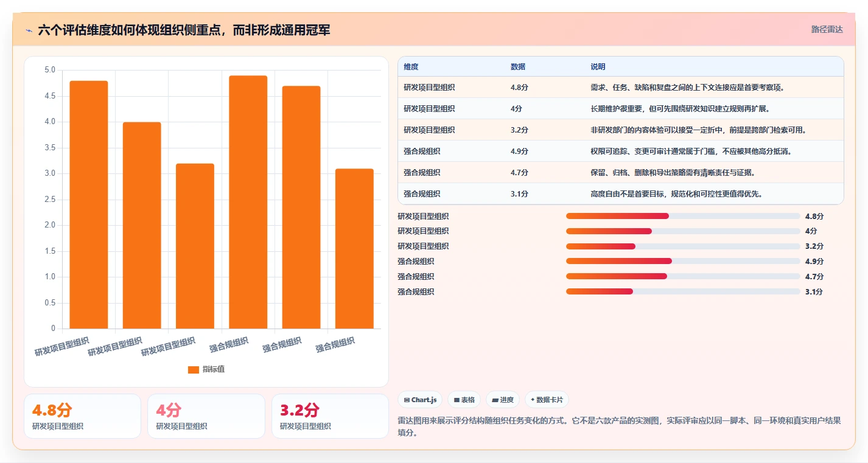Click the description starting 长期维护很重要

coord(680,109)
